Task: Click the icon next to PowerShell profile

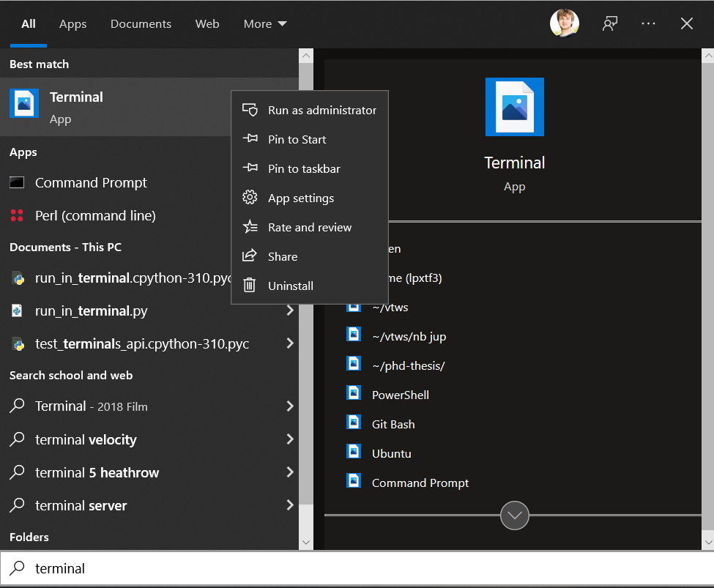Action: [354, 392]
